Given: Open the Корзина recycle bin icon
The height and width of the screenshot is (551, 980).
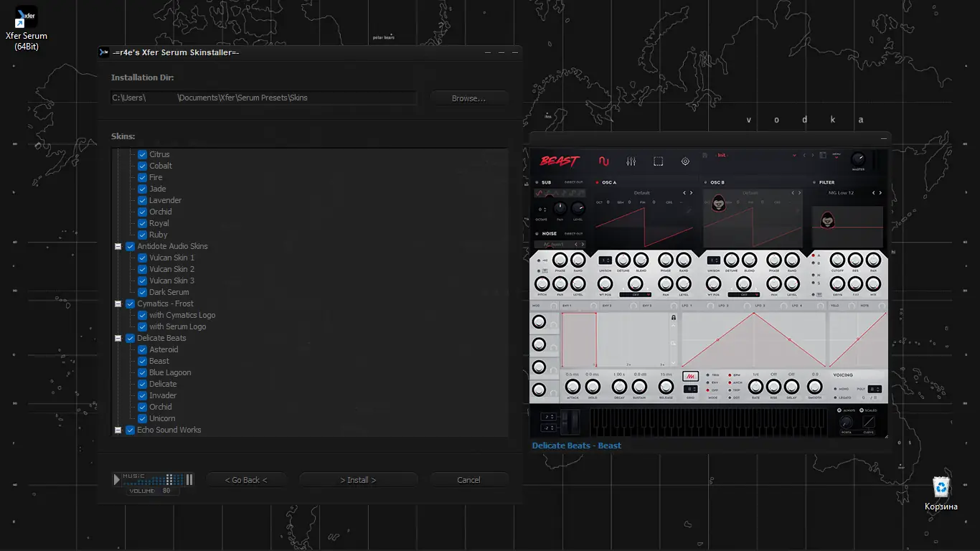Looking at the screenshot, I should 941,494.
